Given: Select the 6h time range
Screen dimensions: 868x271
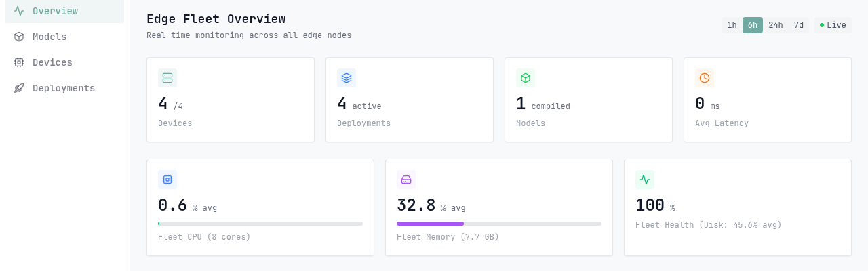Looking at the screenshot, I should (x=753, y=25).
